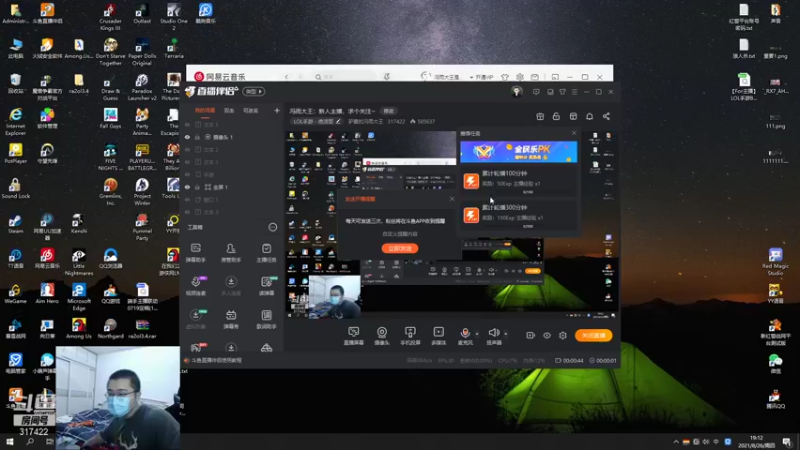The height and width of the screenshot is (450, 800).
Task: Open the microphone dropdown arrow
Action: point(477,334)
